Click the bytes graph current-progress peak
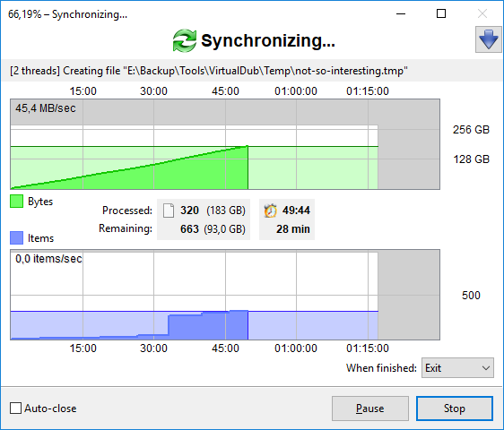Viewport: 504px width, 430px height. [248, 147]
